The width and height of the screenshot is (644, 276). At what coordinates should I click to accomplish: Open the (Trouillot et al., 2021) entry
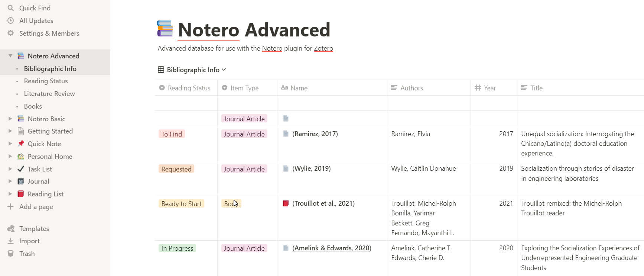click(x=323, y=203)
